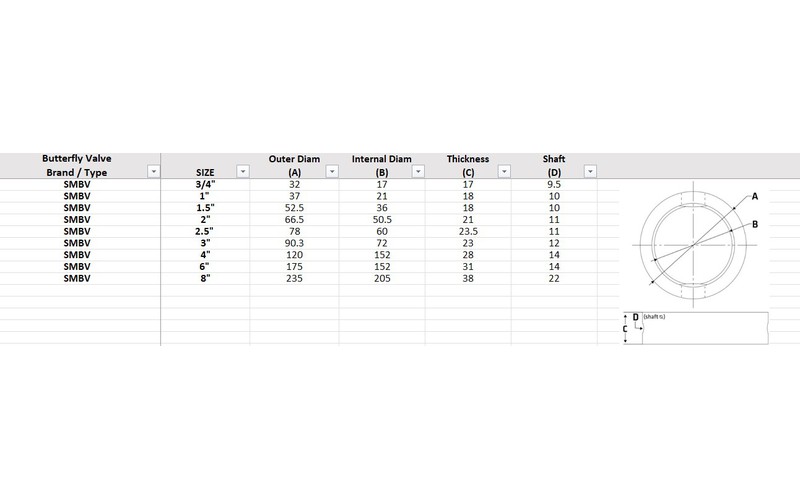800x500 pixels.
Task: Select the internal diameter value 50.5
Action: [x=381, y=220]
